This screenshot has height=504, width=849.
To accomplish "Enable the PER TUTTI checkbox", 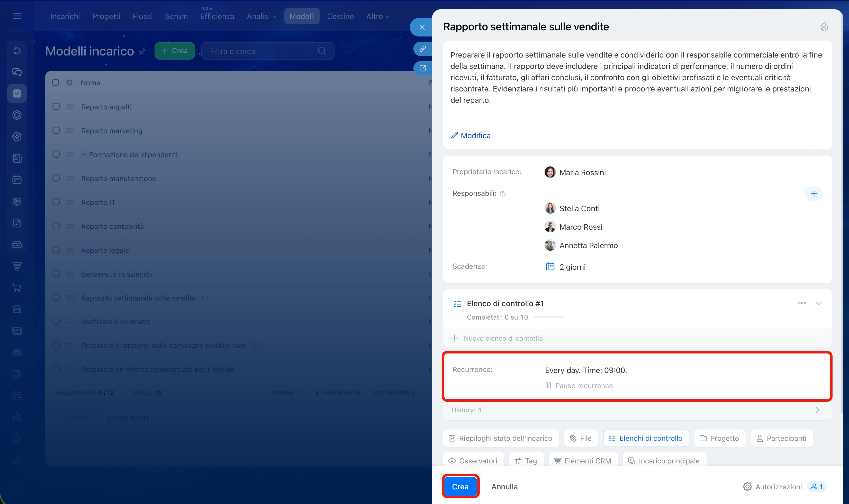I will [x=111, y=419].
